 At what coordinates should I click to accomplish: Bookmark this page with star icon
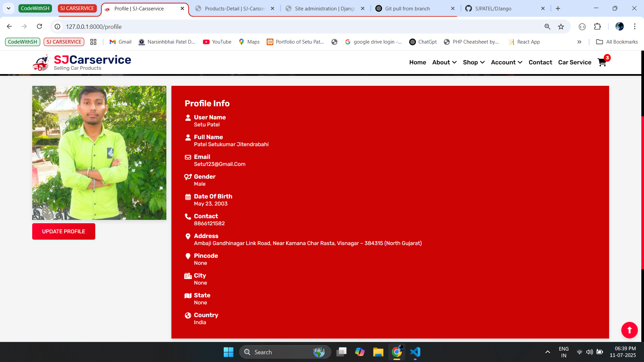[561, 26]
